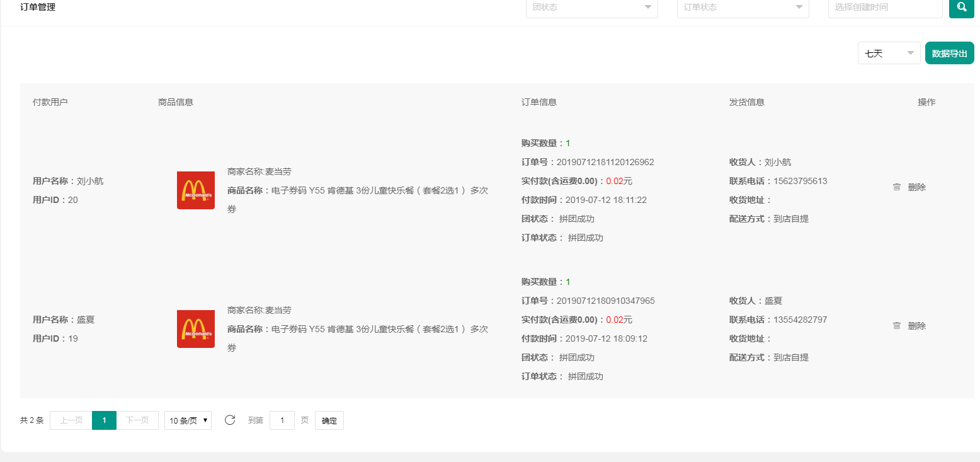Screen dimensions: 980x462
Task: Click the 下一页 next page button
Action: [137, 420]
